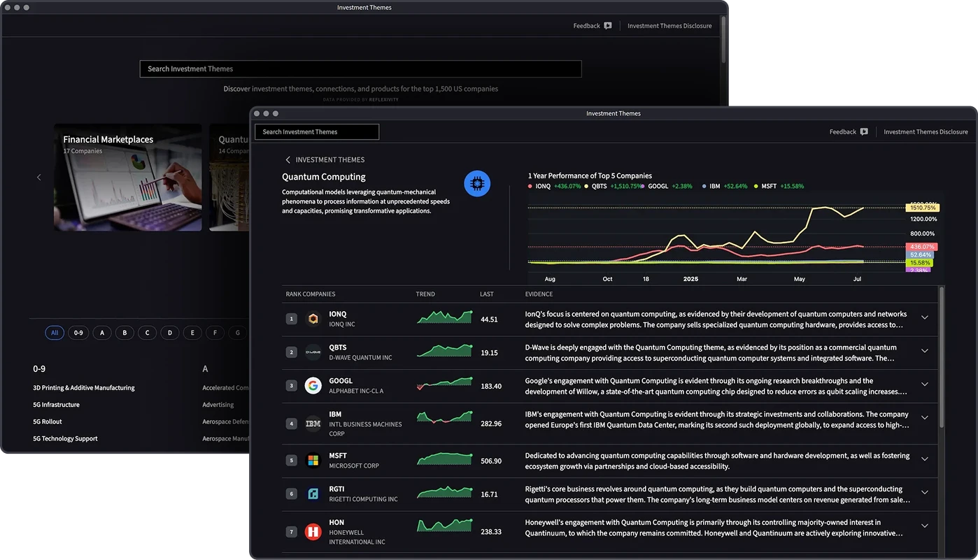Click the EVIDENCE column header
The height and width of the screenshot is (560, 978).
tap(539, 294)
